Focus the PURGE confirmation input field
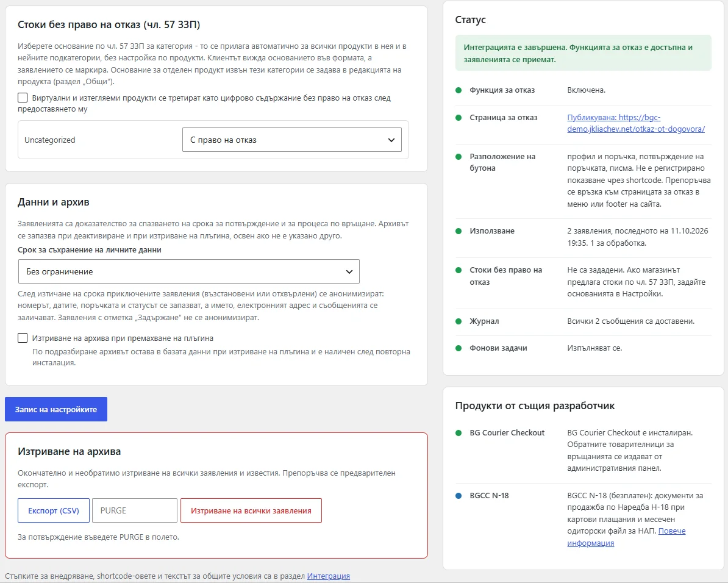This screenshot has height=583, width=728. (x=135, y=510)
